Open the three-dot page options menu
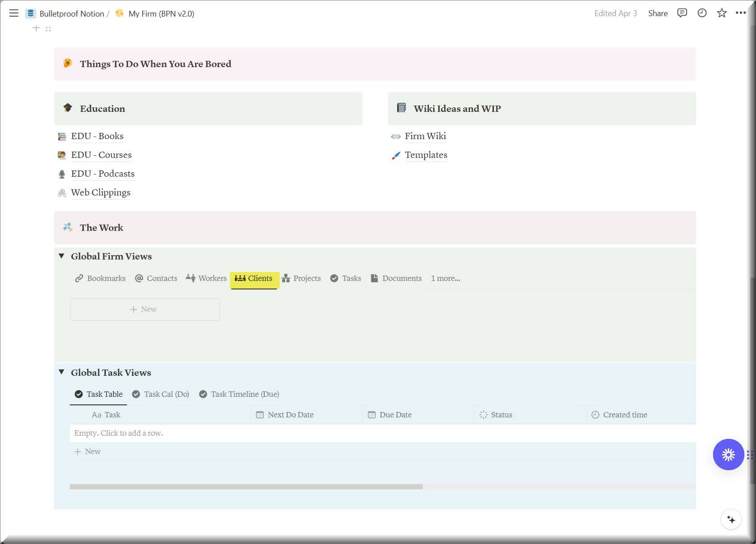Screen dimensions: 756x544 pyautogui.click(x=741, y=13)
